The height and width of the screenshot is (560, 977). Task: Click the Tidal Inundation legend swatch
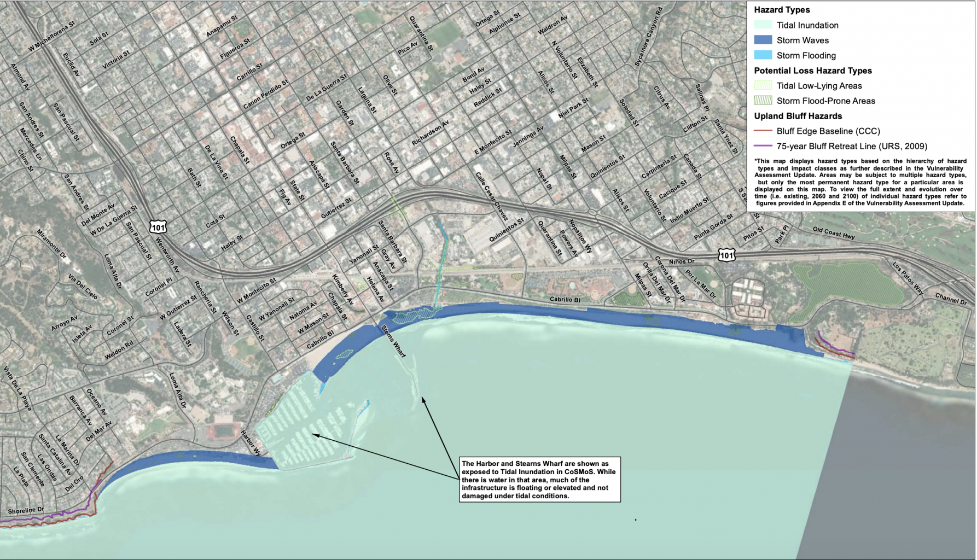763,25
